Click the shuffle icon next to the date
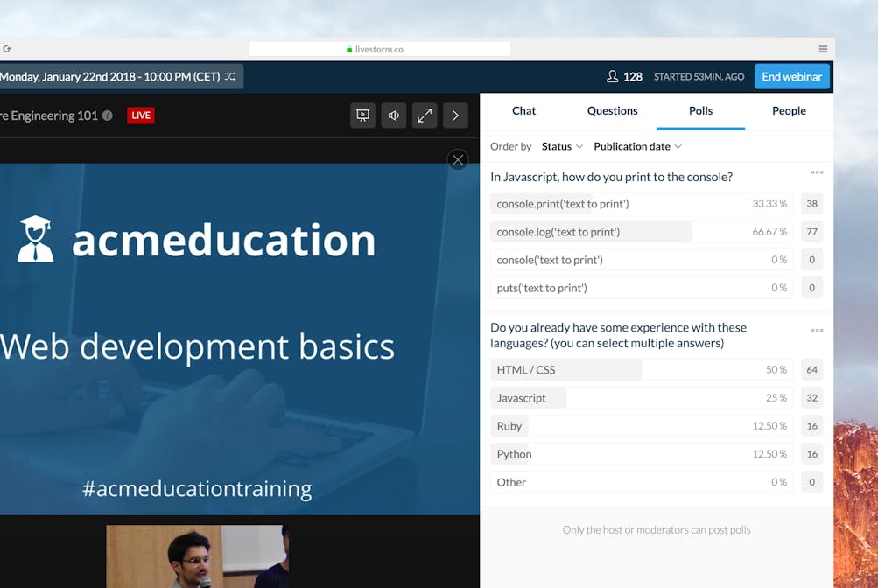Viewport: 878px width, 588px height. tap(230, 77)
